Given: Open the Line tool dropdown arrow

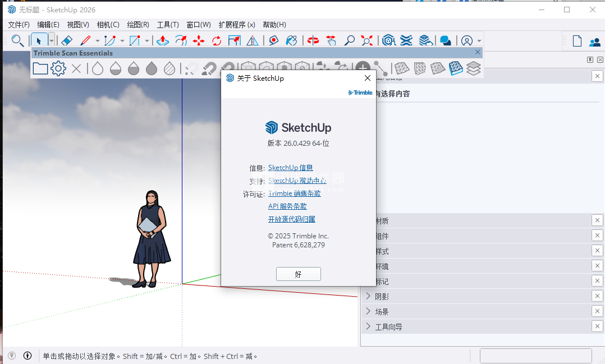Looking at the screenshot, I should (x=97, y=40).
